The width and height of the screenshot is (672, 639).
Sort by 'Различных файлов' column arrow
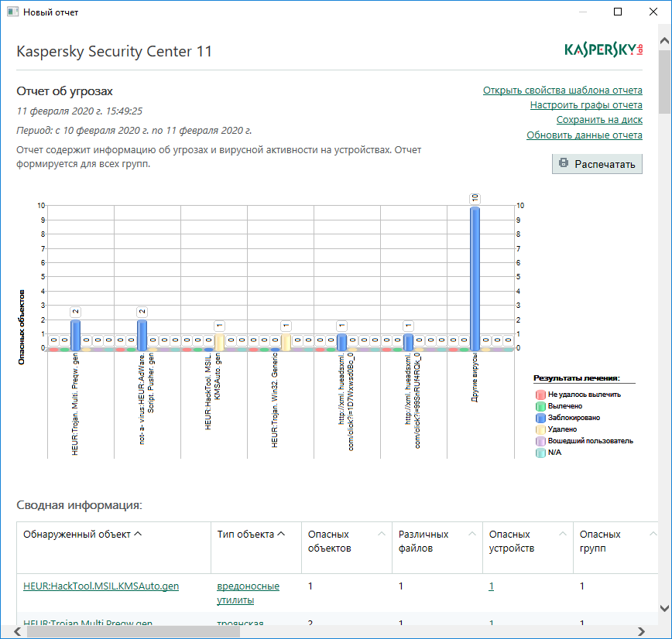[472, 534]
